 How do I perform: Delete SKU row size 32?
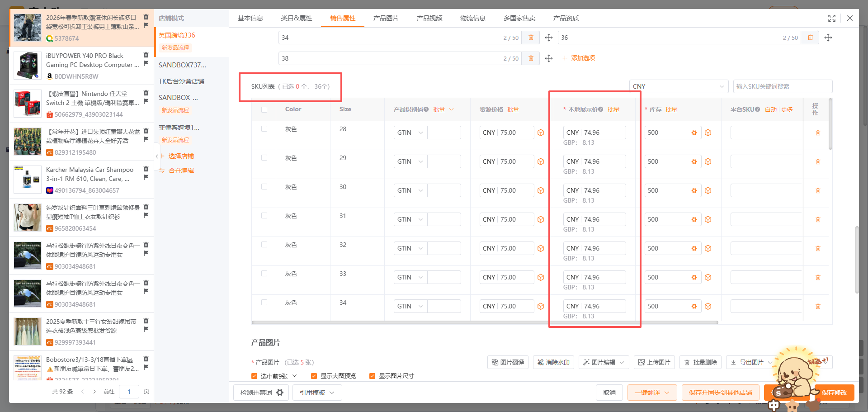point(818,248)
